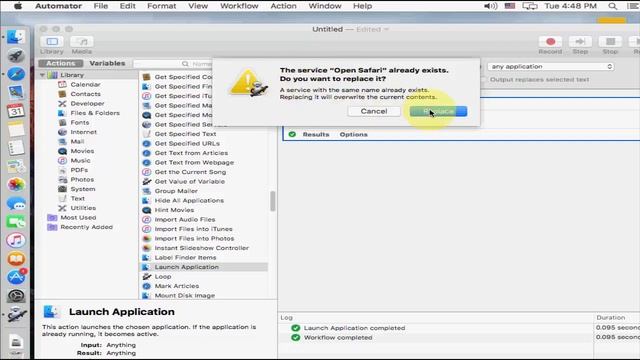The height and width of the screenshot is (360, 640).
Task: Open the Media toolbar button
Action: point(82,45)
